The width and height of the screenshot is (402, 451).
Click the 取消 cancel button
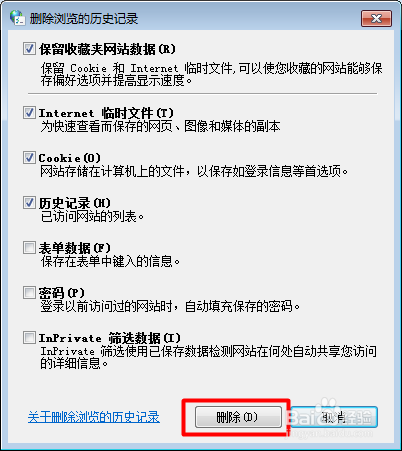pyautogui.click(x=334, y=417)
